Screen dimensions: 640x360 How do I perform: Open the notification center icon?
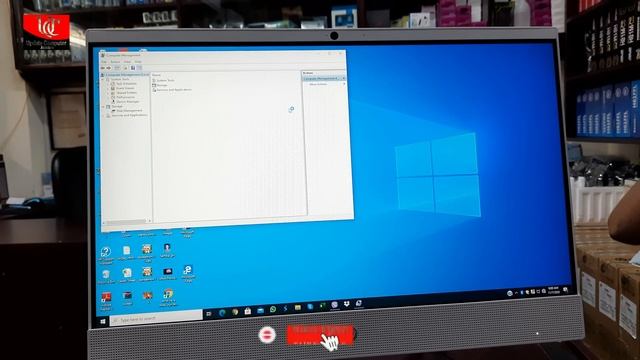565,290
